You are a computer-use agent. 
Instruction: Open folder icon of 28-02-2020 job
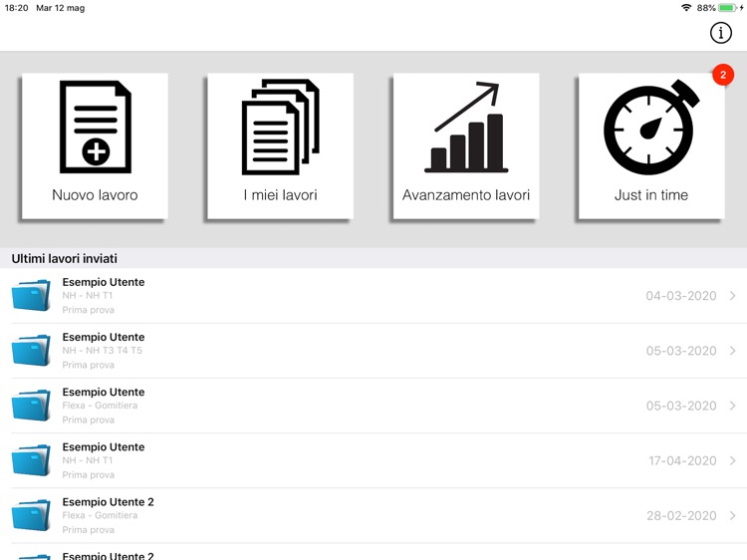(31, 515)
